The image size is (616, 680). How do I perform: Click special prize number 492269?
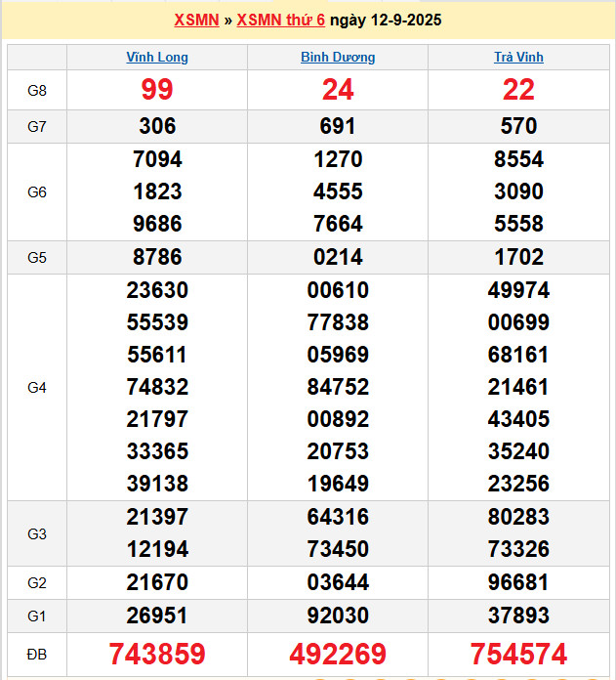coord(338,654)
